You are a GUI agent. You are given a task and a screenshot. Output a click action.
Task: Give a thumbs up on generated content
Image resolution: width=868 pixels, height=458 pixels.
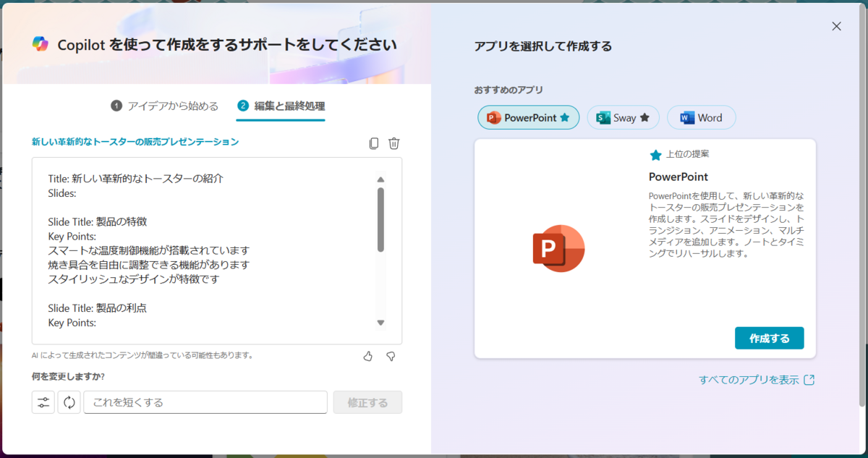click(367, 356)
